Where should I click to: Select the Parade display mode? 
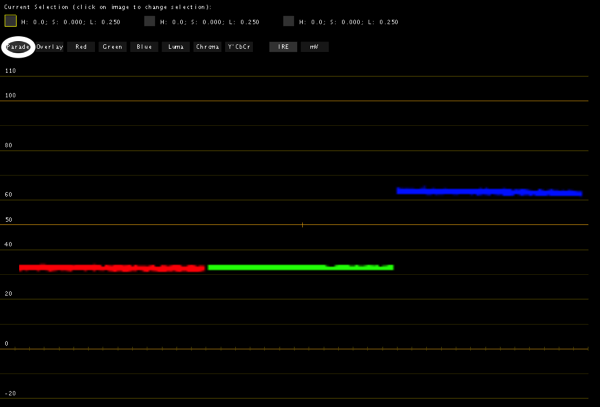[x=17, y=47]
